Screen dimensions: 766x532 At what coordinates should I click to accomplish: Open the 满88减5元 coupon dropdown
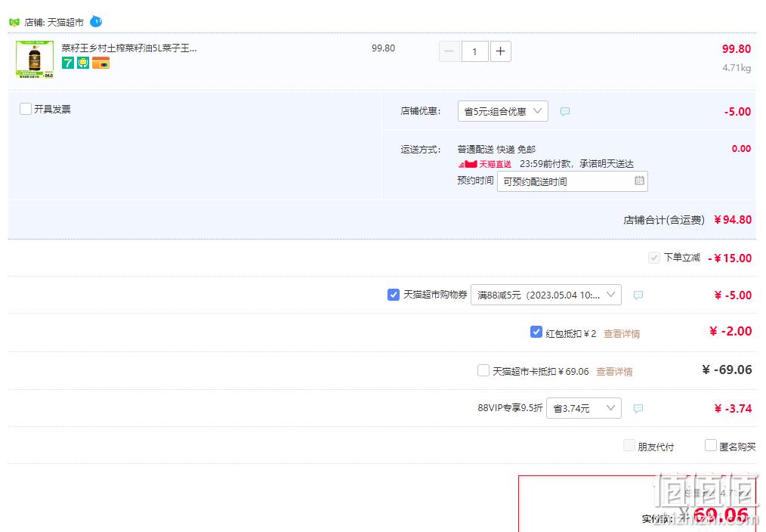545,295
